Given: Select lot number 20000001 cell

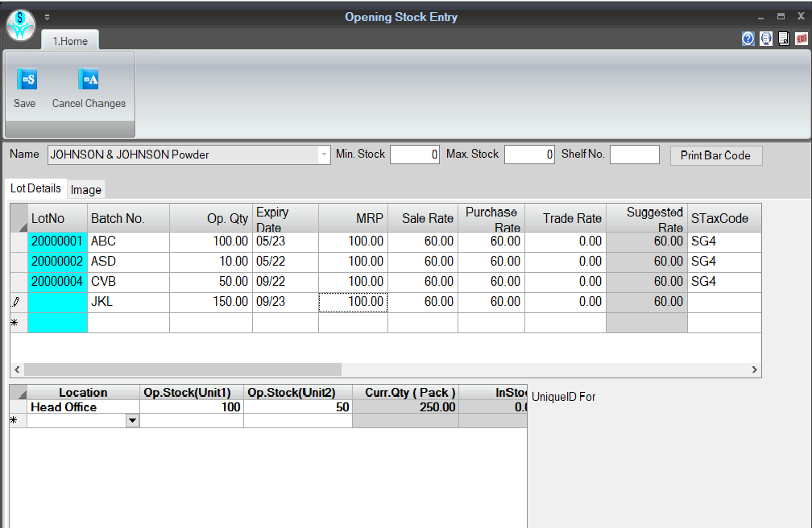Looking at the screenshot, I should 57,241.
